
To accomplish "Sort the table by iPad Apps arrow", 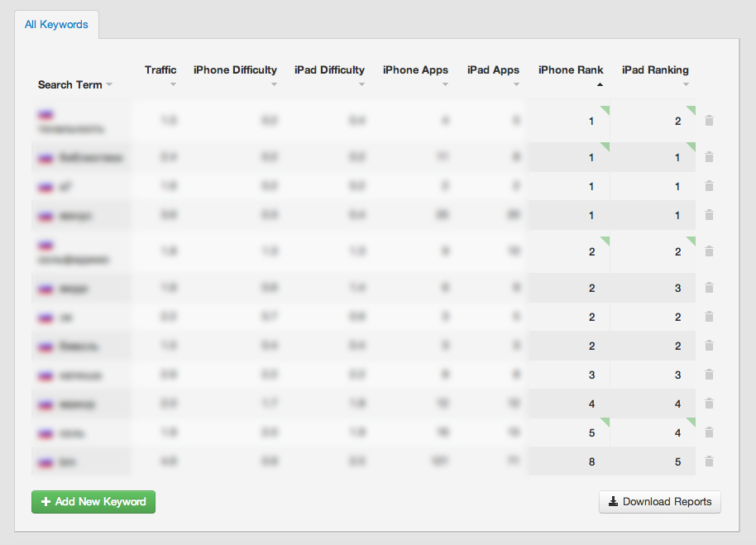I will point(516,84).
